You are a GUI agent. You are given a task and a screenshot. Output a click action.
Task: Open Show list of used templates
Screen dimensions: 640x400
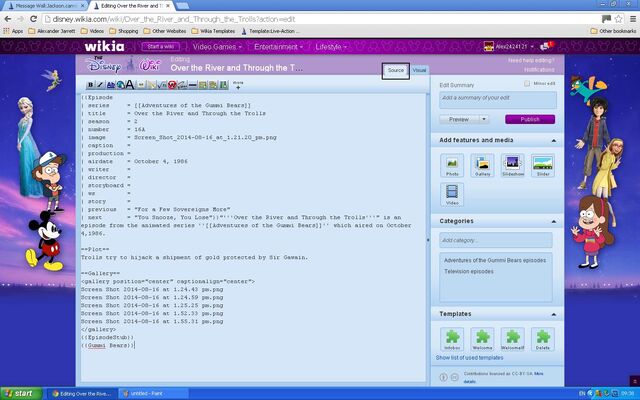coord(469,358)
